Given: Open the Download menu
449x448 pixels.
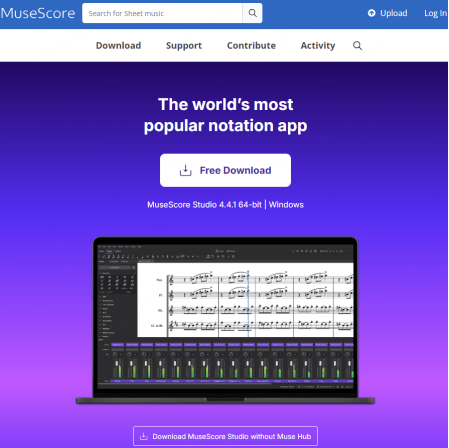Looking at the screenshot, I should [118, 45].
